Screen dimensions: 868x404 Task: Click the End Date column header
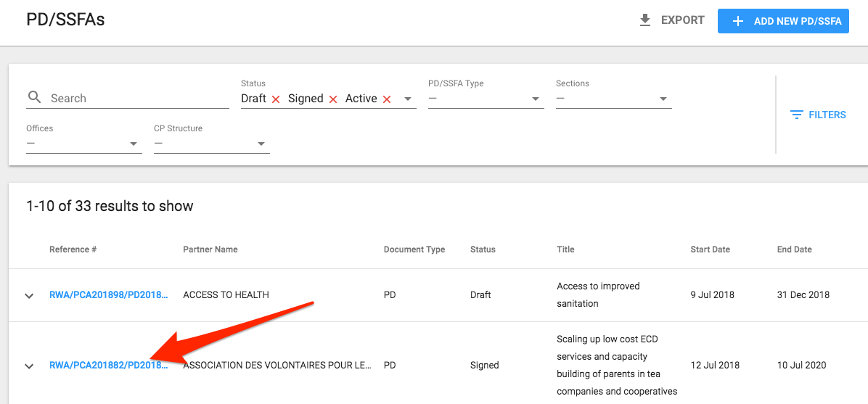point(795,250)
